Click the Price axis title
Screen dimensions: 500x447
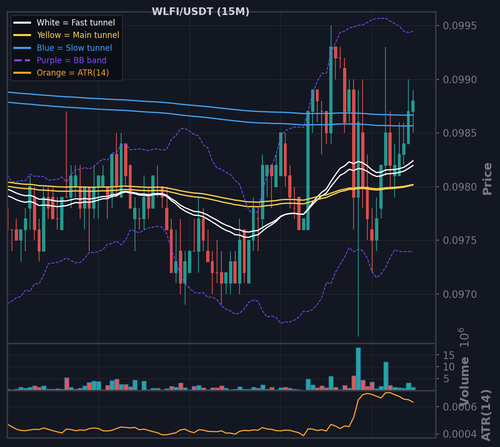click(x=487, y=179)
